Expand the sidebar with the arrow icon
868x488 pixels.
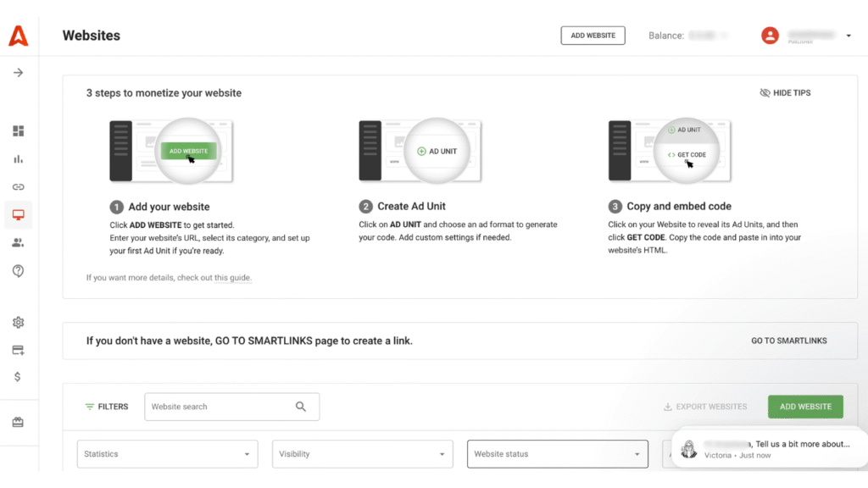19,73
